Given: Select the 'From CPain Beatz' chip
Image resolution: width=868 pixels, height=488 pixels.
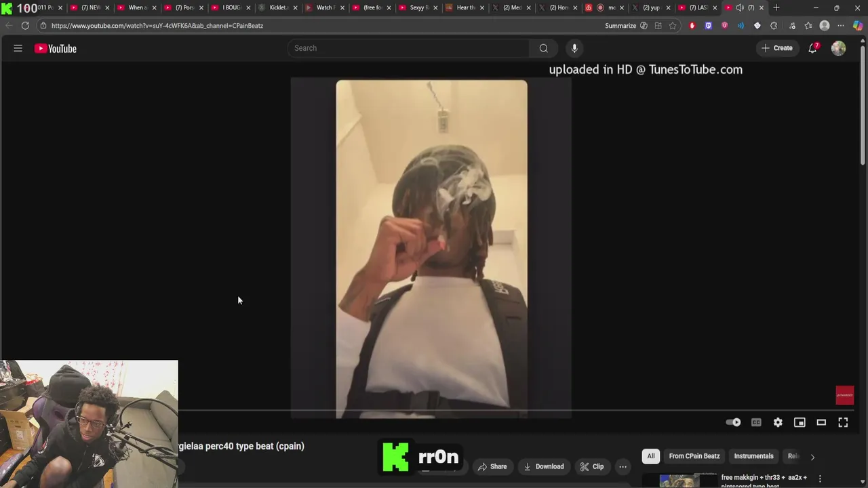Looking at the screenshot, I should pyautogui.click(x=694, y=456).
